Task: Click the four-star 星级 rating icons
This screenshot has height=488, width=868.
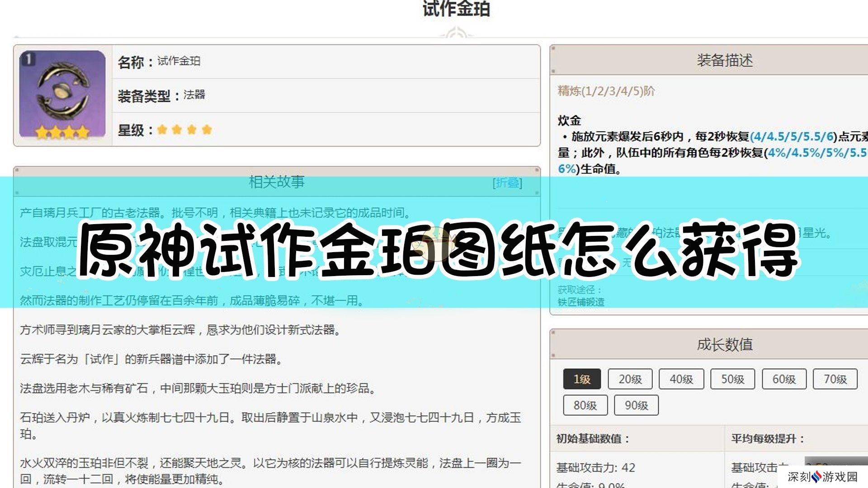Action: (184, 130)
